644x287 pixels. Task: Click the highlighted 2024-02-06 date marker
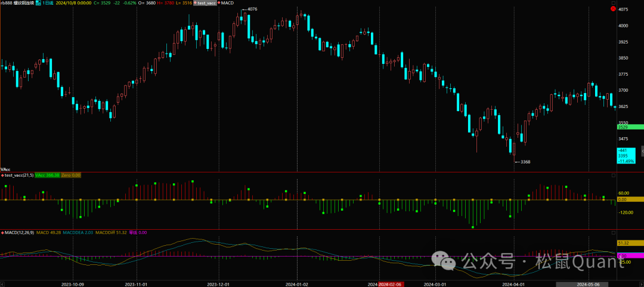coord(391,285)
